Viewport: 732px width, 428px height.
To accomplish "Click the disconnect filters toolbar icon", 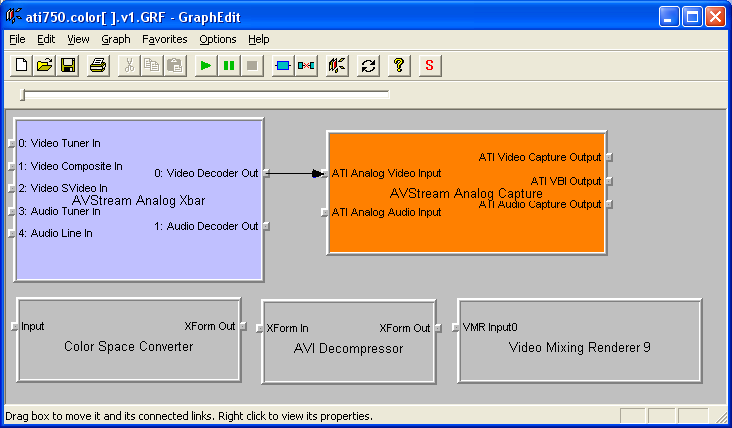I will pos(306,65).
